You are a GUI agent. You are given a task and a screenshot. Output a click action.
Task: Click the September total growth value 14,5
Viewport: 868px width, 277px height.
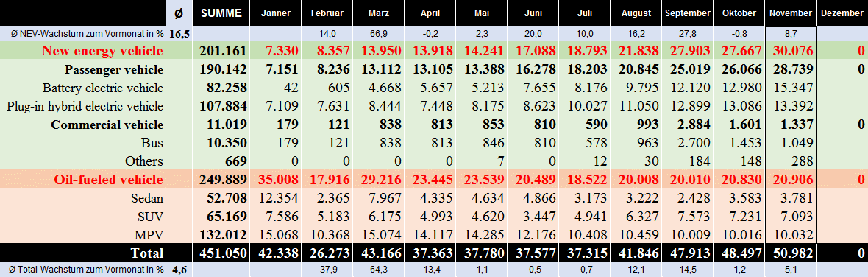pyautogui.click(x=687, y=270)
